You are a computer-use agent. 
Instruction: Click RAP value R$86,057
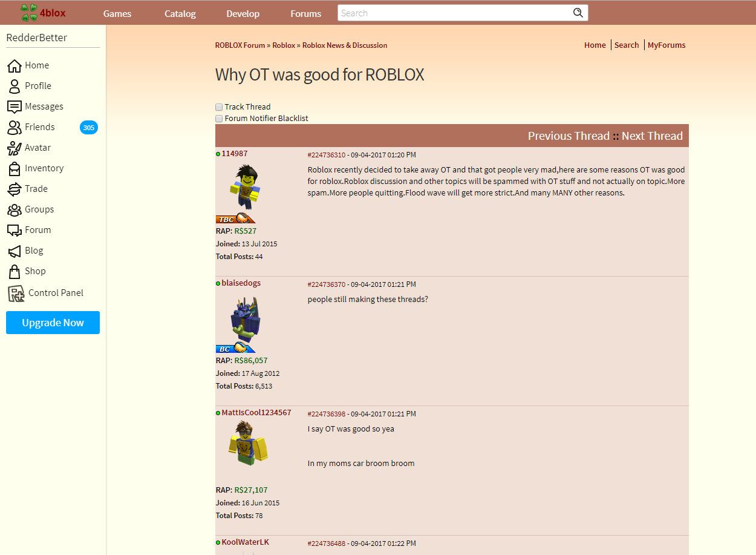pos(251,361)
